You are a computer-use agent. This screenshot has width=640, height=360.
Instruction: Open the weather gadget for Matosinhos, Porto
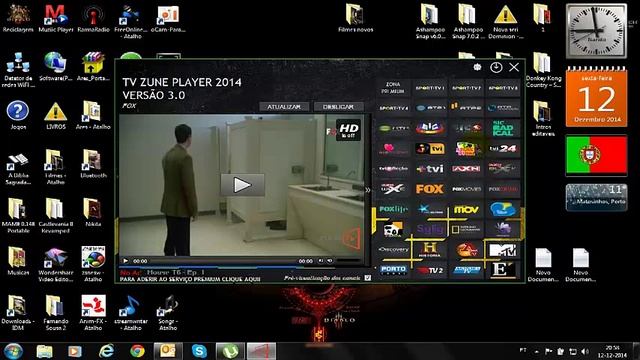596,197
